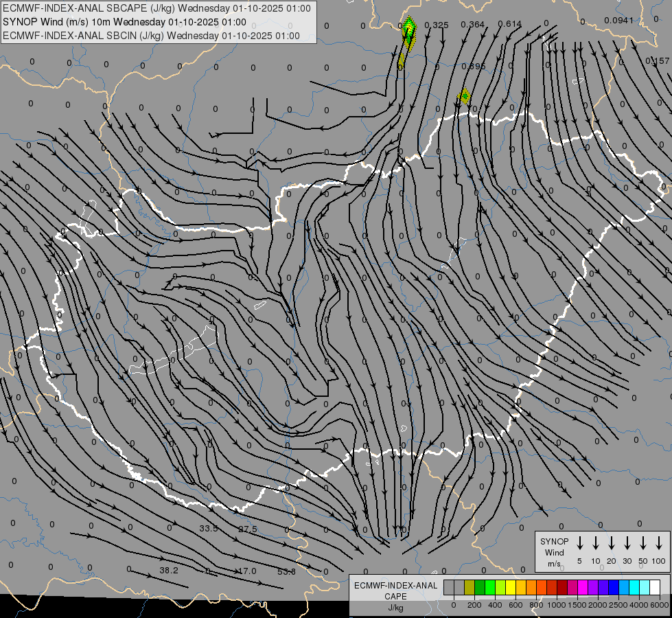Click the 0.0941 value at top right
The height and width of the screenshot is (618, 672).
click(x=618, y=21)
